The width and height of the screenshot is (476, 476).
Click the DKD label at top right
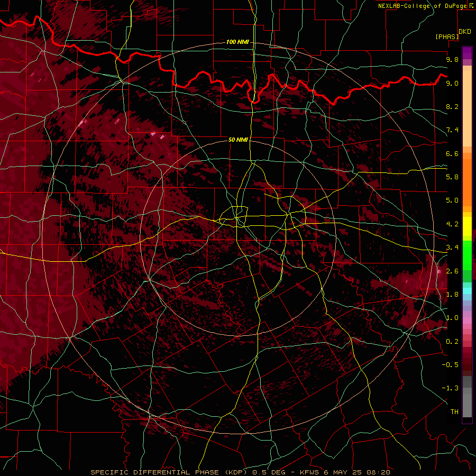(465, 32)
